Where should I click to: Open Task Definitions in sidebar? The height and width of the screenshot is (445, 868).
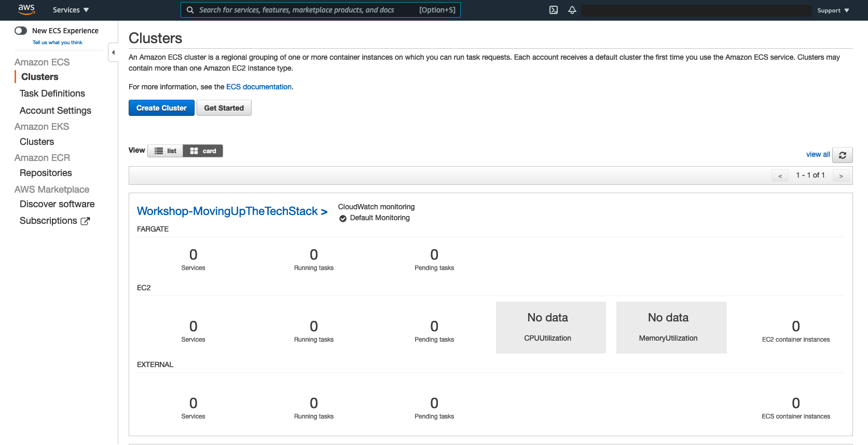(x=52, y=93)
